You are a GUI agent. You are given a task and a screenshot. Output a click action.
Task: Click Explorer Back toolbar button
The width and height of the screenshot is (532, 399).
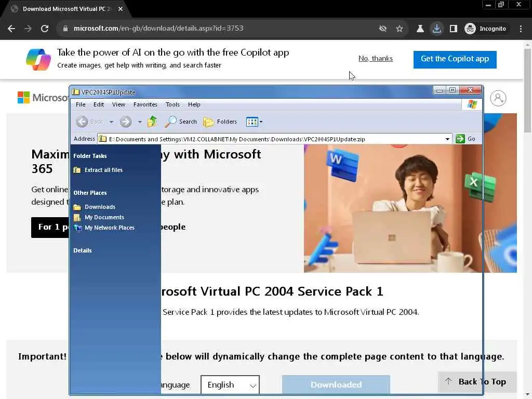(89, 122)
